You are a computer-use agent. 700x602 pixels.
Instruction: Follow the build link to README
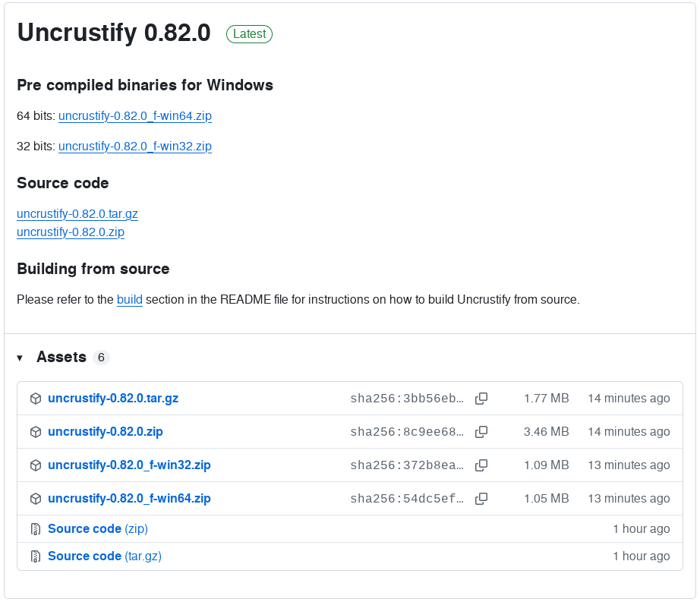(130, 300)
